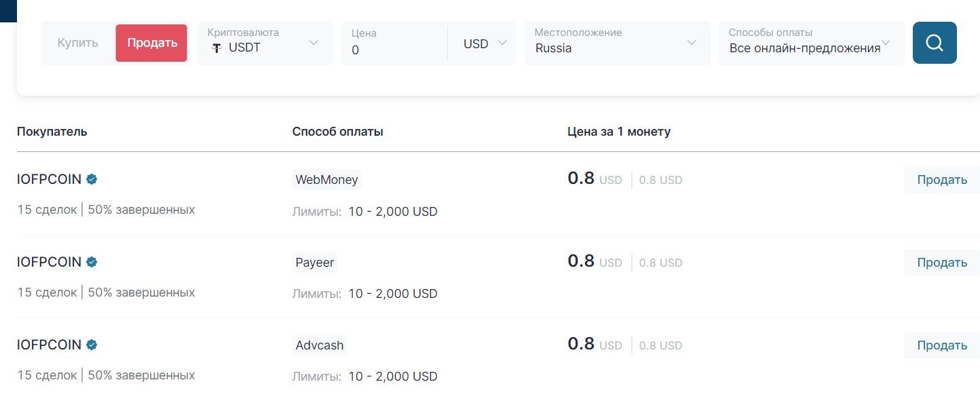The width and height of the screenshot is (980, 399).
Task: Click the USDT Tether coin icon
Action: pyautogui.click(x=217, y=48)
